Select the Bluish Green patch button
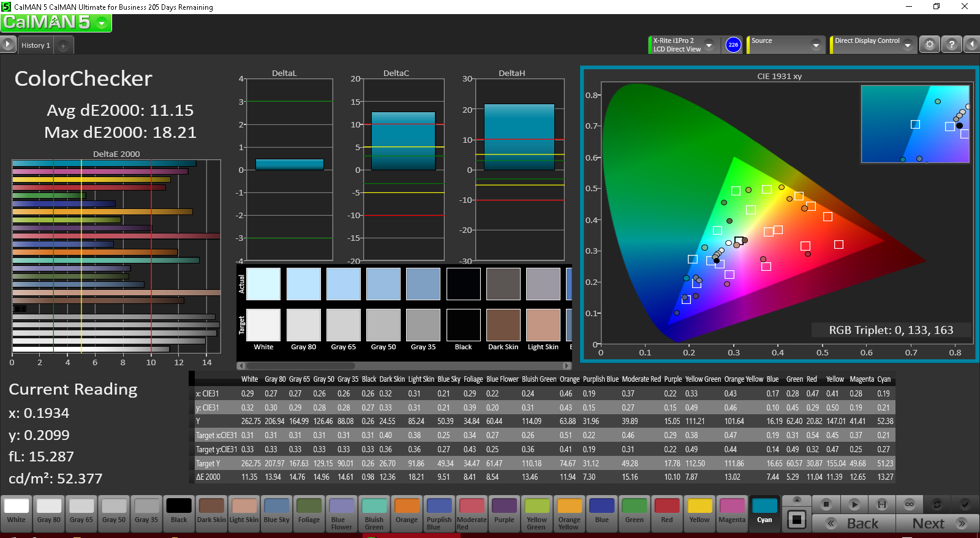Image resolution: width=980 pixels, height=538 pixels. (374, 513)
